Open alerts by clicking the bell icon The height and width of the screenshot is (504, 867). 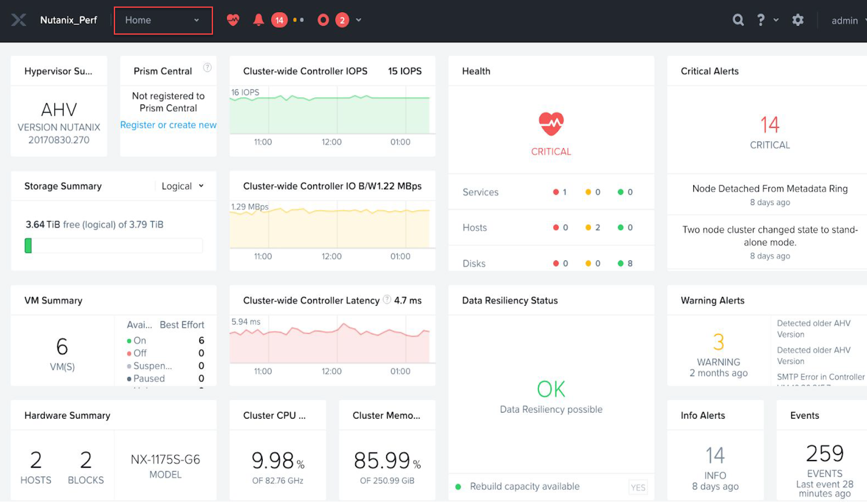coord(258,20)
